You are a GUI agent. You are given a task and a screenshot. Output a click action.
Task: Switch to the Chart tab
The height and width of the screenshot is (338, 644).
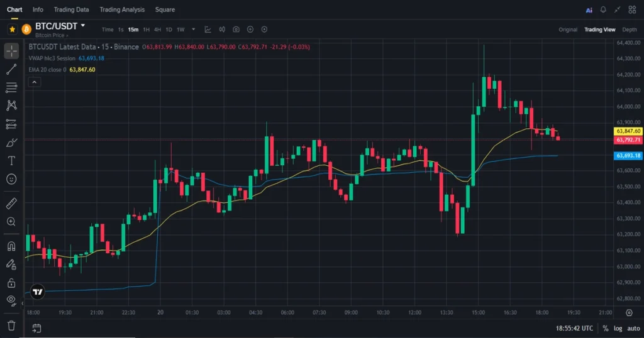click(14, 9)
